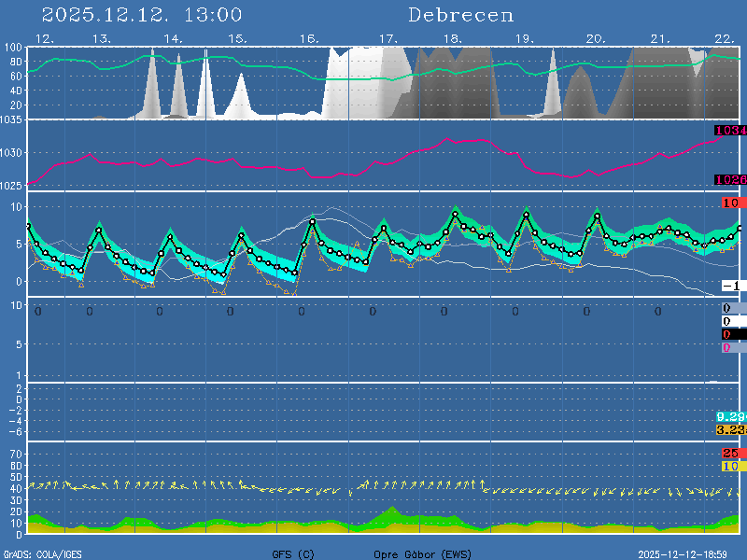747x560 pixels.
Task: Click the 1035 pressure axis label
Action: [13, 120]
